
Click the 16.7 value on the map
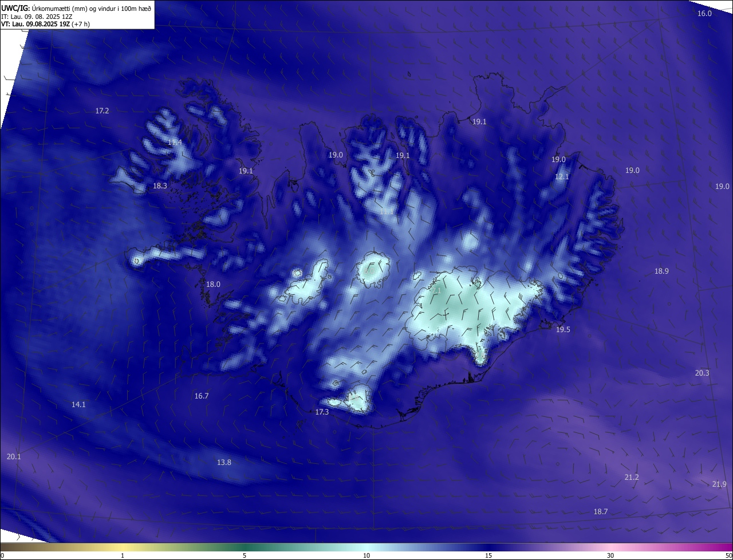(202, 396)
